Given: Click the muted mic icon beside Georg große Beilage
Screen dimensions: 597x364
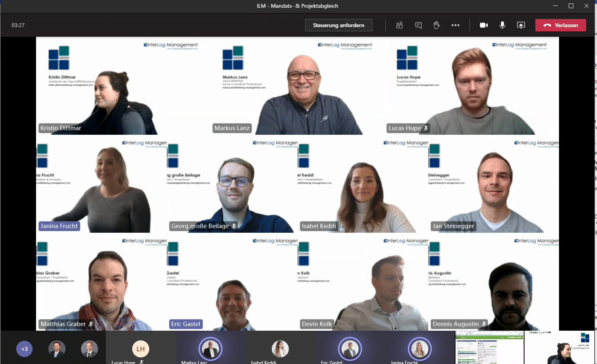Looking at the screenshot, I should (x=234, y=226).
